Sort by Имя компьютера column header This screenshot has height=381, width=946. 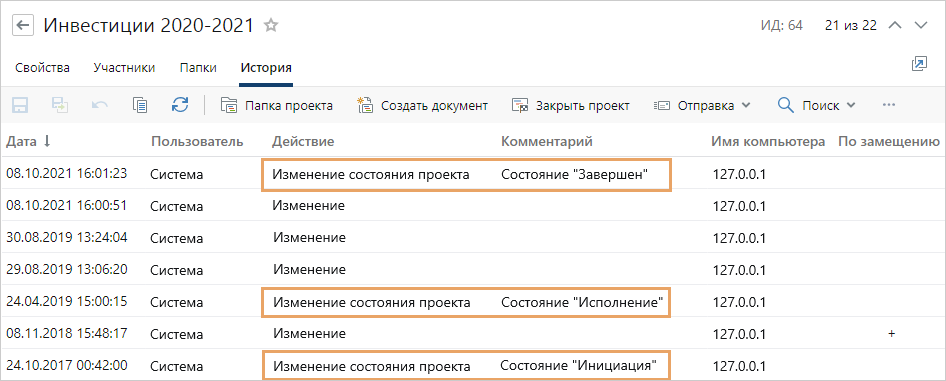[768, 142]
